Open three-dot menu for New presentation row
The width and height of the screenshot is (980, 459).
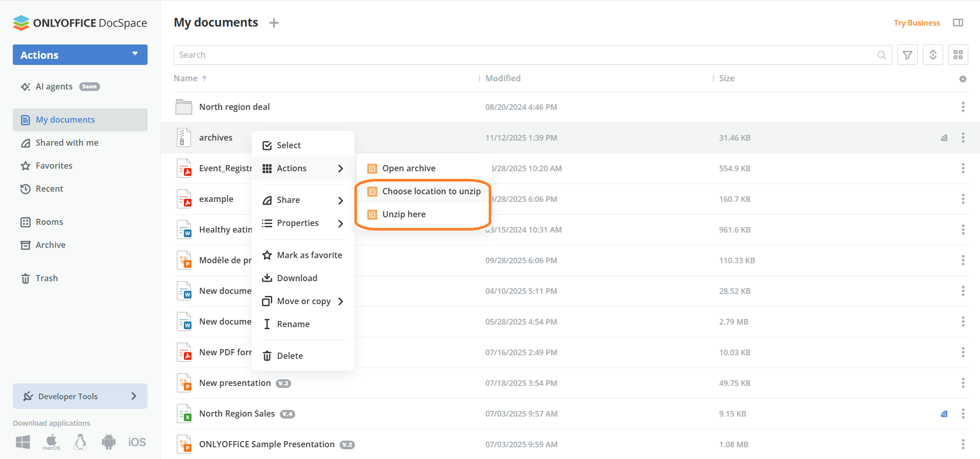(x=963, y=383)
